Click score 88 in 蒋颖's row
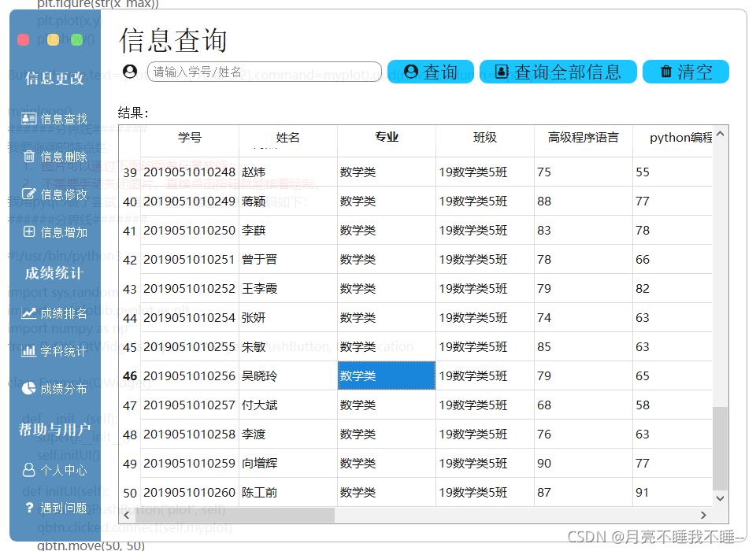 [x=583, y=201]
